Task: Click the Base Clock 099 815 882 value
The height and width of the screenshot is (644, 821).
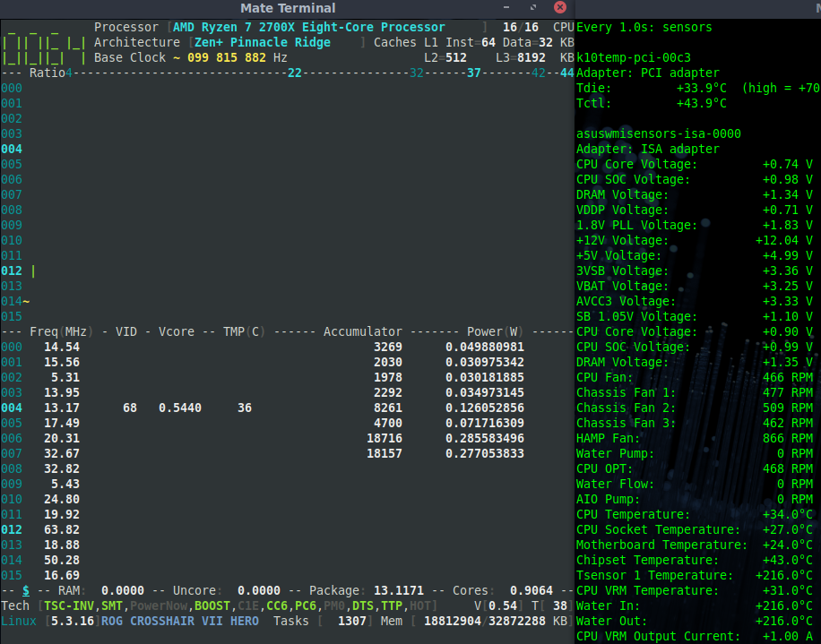Action: (227, 57)
